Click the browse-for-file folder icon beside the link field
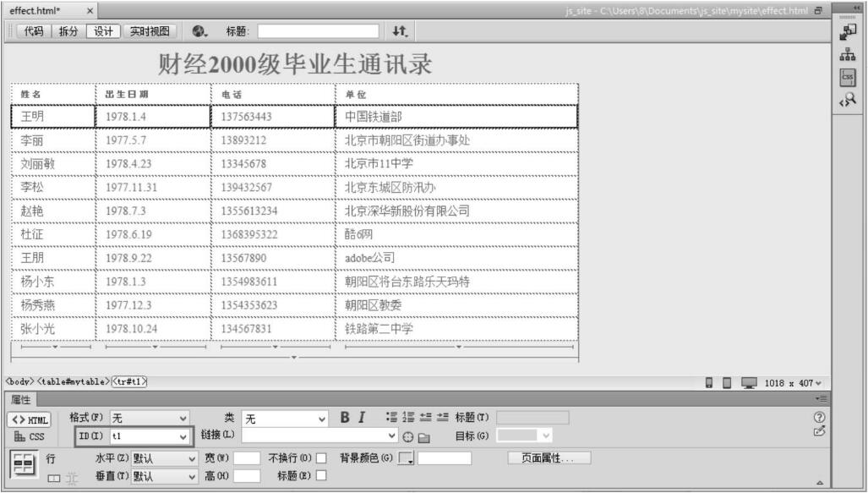This screenshot has height=493, width=868. pyautogui.click(x=423, y=437)
